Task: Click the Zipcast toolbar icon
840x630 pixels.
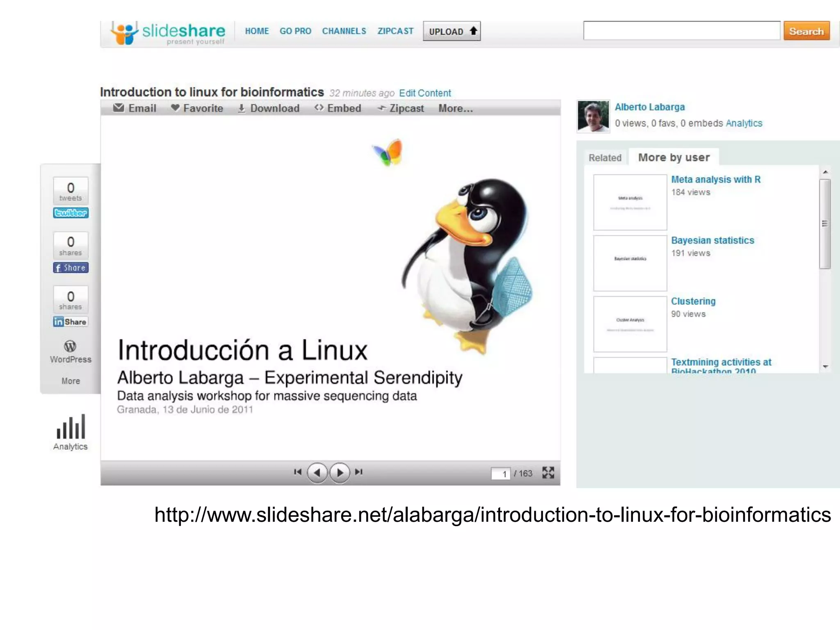Action: [382, 108]
